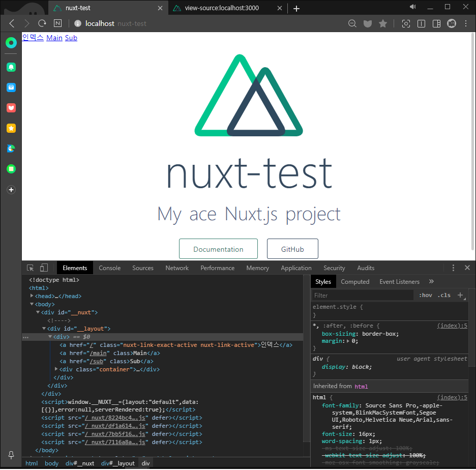Image resolution: width=476 pixels, height=470 pixels.
Task: Collapse the div id __layout node
Action: pyautogui.click(x=44, y=328)
